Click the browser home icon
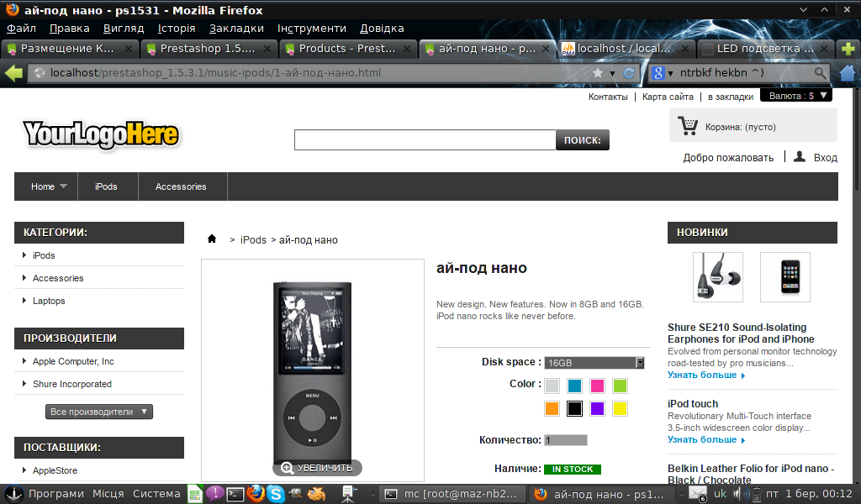Image resolution: width=861 pixels, height=504 pixels. coord(848,72)
